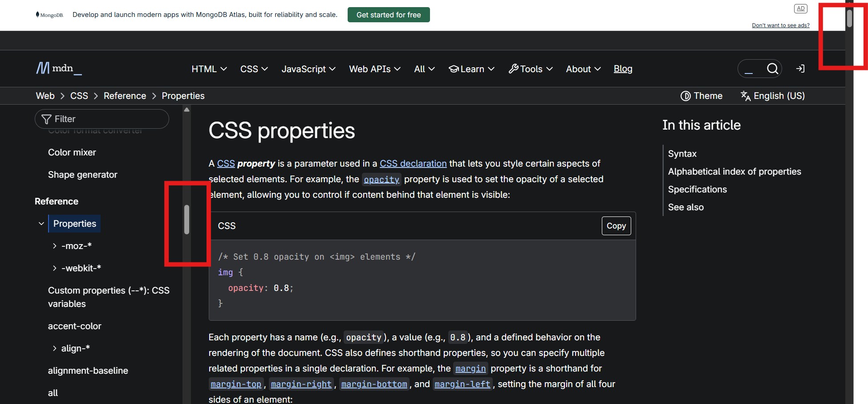Image resolution: width=868 pixels, height=404 pixels.
Task: Click the language translate icon
Action: pyautogui.click(x=746, y=96)
